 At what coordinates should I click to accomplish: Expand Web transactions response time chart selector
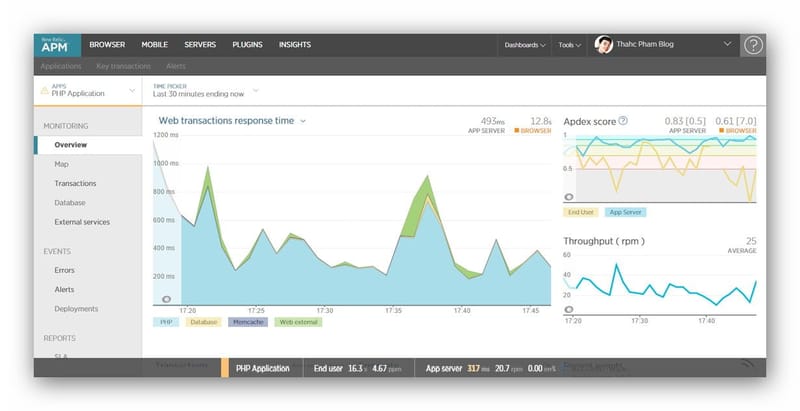point(303,121)
